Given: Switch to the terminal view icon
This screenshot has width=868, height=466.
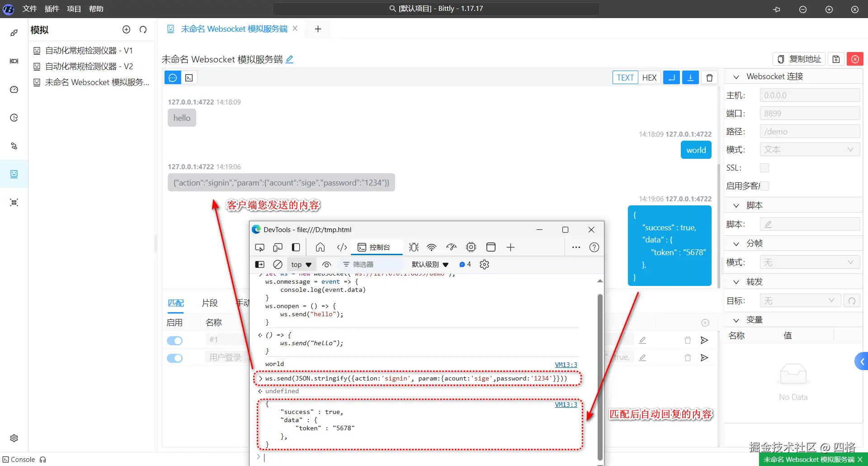Looking at the screenshot, I should click(189, 78).
